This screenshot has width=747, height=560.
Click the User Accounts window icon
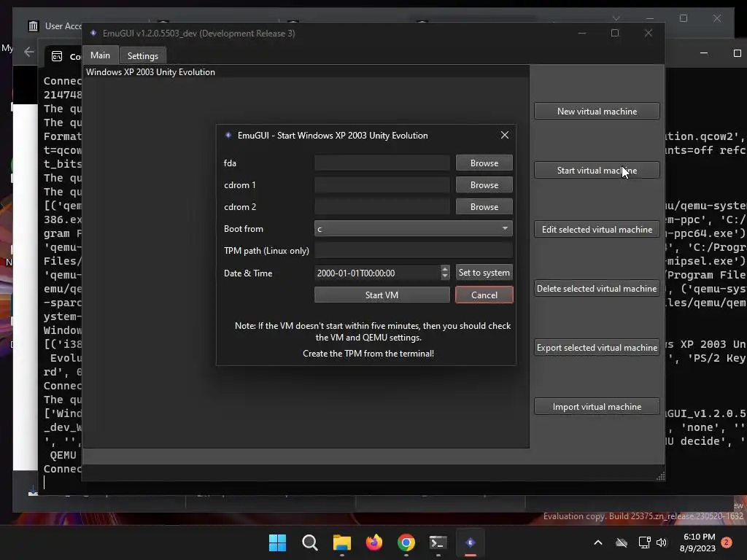[33, 26]
